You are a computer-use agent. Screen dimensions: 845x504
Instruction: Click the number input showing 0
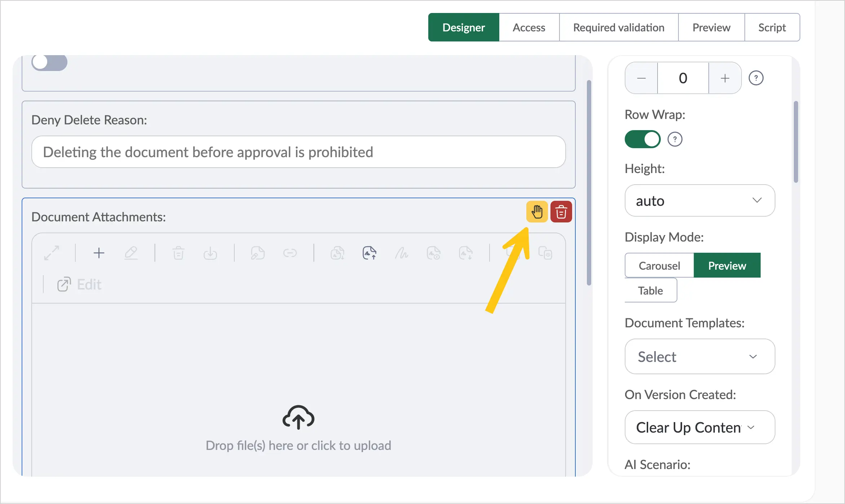(x=683, y=78)
